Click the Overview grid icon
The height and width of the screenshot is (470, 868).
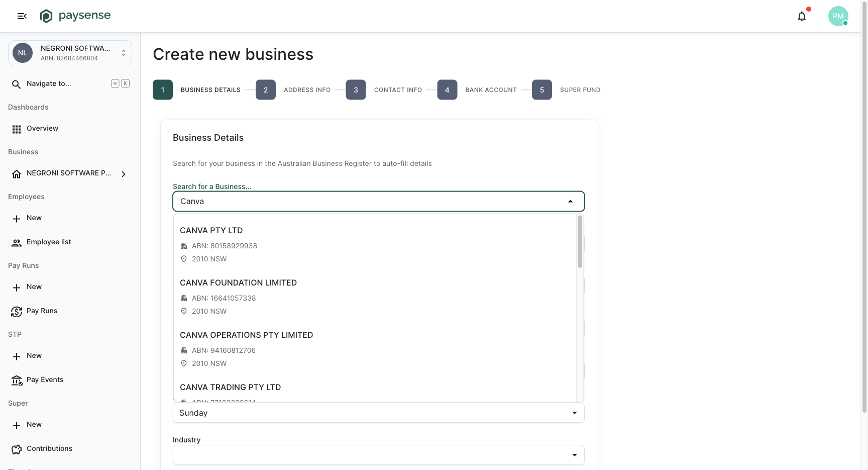point(17,129)
